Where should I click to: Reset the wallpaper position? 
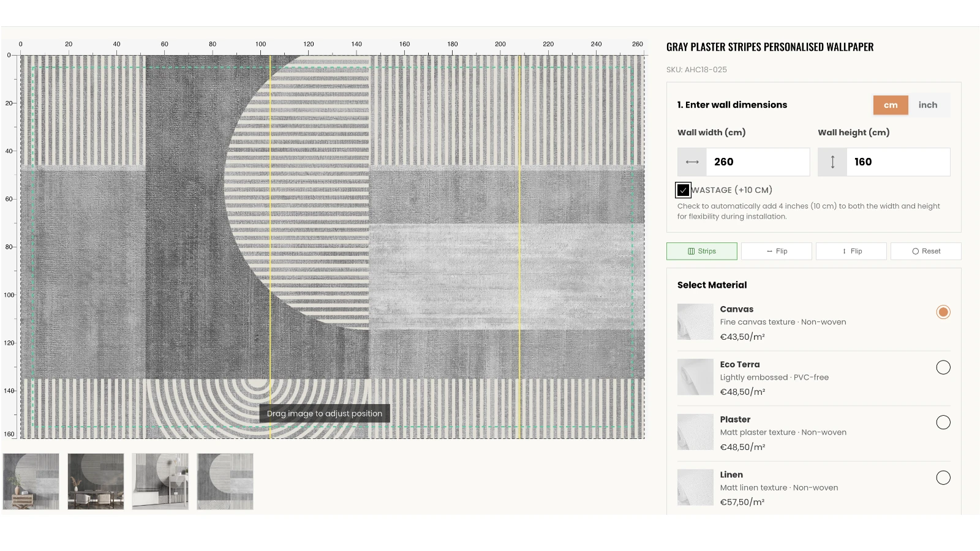point(926,251)
